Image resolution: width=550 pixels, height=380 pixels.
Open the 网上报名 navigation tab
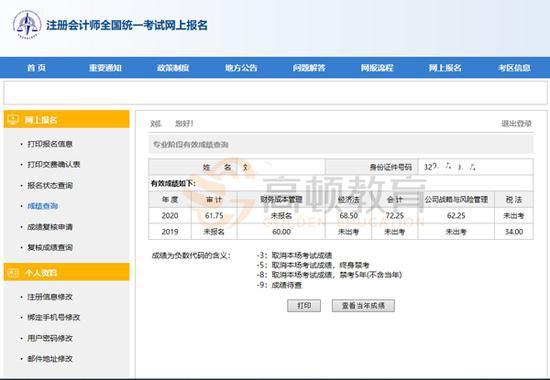pyautogui.click(x=445, y=68)
